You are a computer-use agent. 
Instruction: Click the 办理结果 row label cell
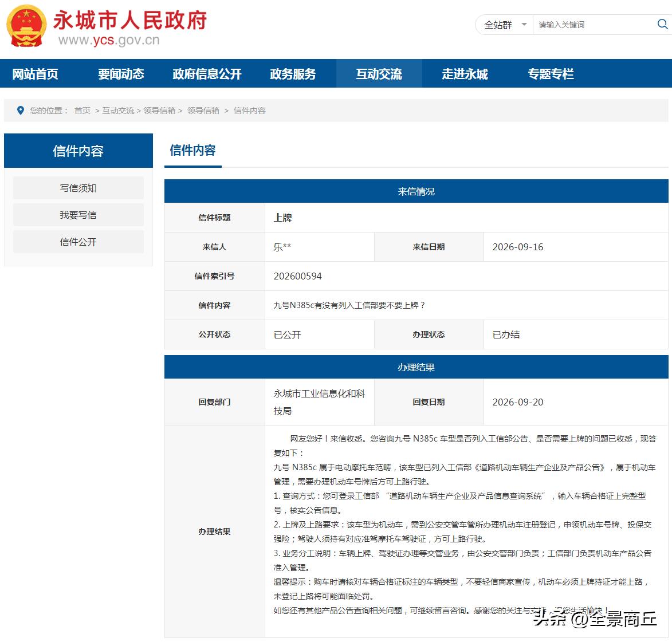[214, 531]
